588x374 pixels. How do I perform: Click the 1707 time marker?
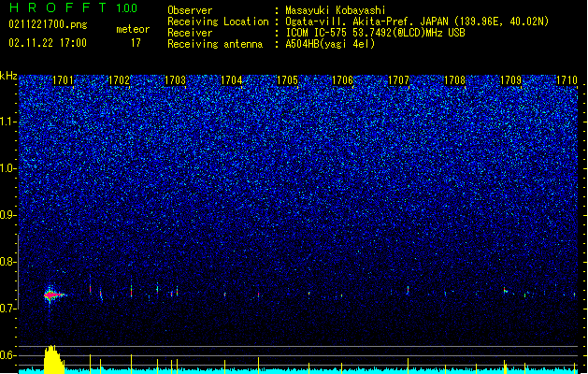click(398, 80)
